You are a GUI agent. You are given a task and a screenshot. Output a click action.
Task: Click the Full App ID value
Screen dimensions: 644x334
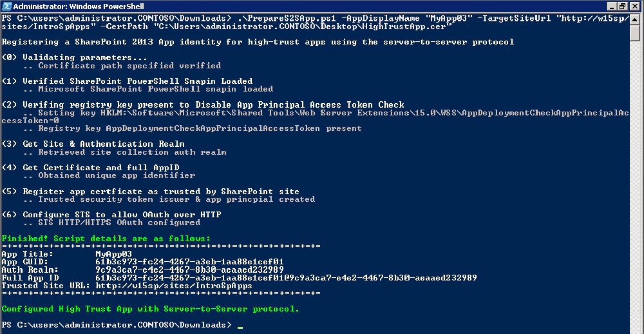(x=286, y=278)
